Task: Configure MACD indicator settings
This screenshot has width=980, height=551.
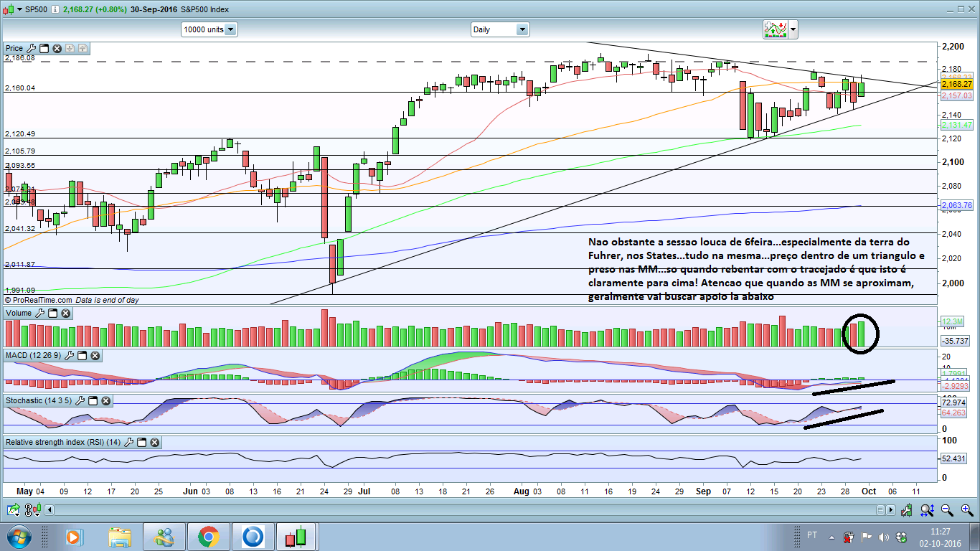Action: click(70, 355)
